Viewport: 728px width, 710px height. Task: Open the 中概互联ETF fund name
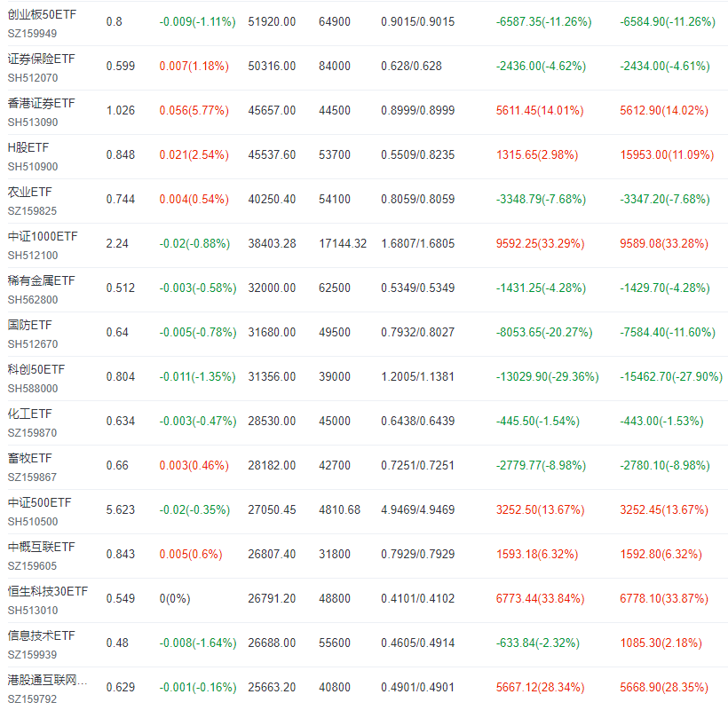pyautogui.click(x=42, y=547)
